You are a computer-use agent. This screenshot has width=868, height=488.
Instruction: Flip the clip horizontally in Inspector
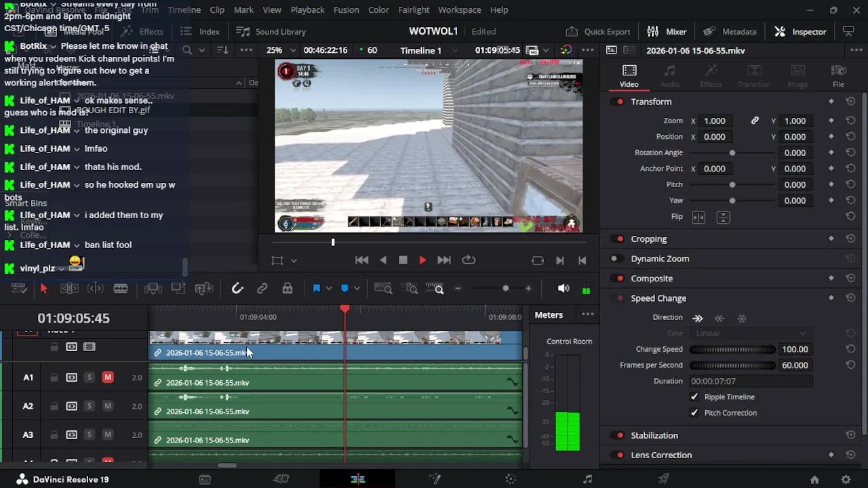698,217
